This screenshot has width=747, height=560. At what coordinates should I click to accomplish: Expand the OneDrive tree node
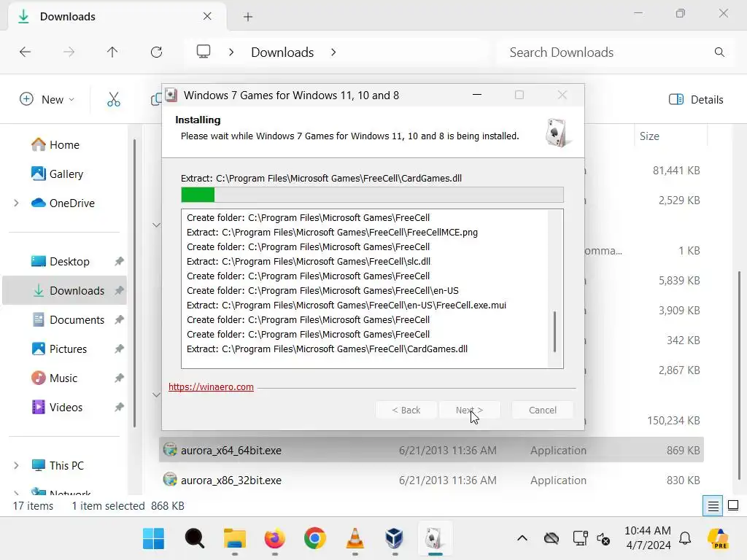click(16, 203)
